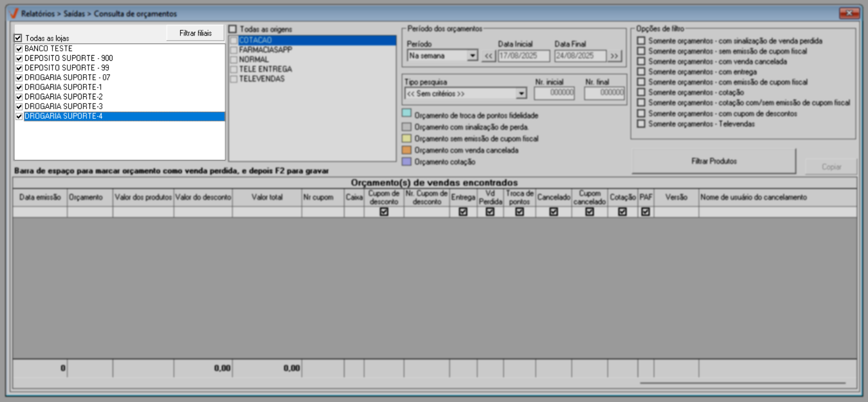Toggle the Entrega column checkbox
Viewport: 868px width, 402px height.
(463, 212)
